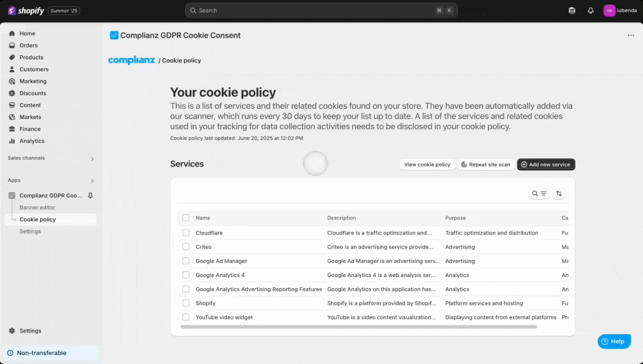Click the Markets globe icon
The height and width of the screenshot is (364, 643).
[x=12, y=117]
